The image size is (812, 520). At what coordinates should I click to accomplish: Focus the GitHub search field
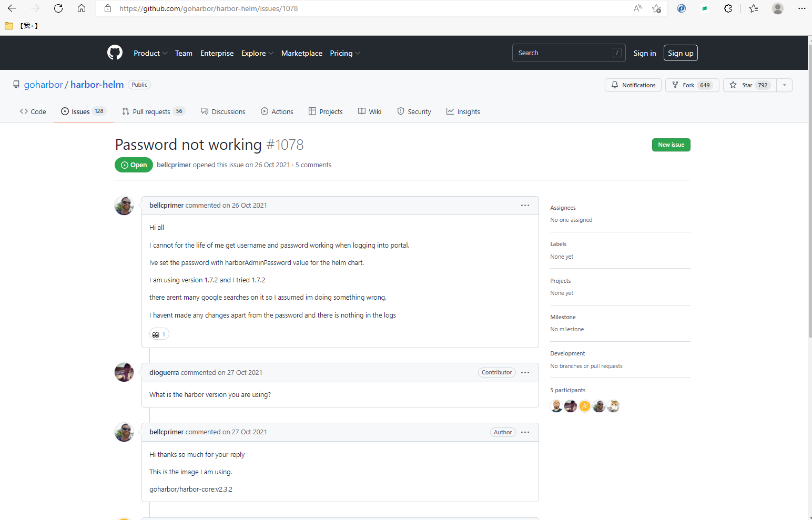pyautogui.click(x=569, y=53)
